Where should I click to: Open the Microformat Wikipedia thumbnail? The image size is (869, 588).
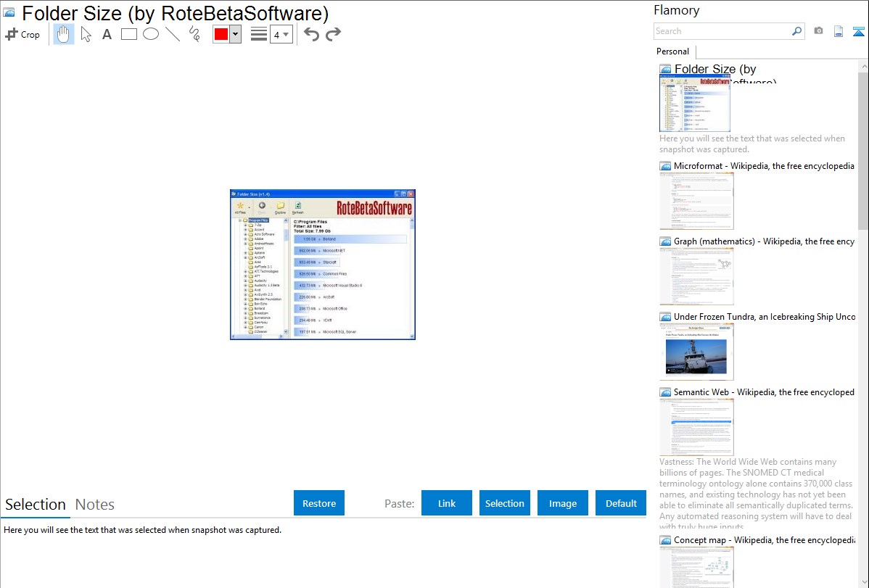696,201
